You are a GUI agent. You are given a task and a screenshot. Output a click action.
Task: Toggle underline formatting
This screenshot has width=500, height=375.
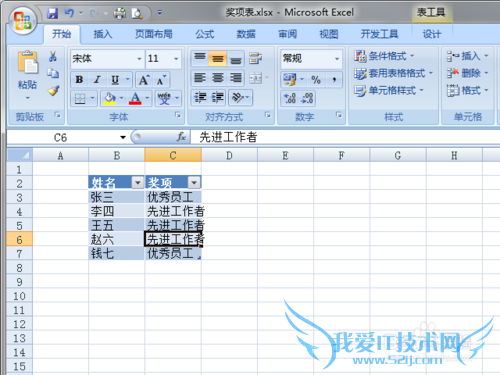tap(115, 80)
